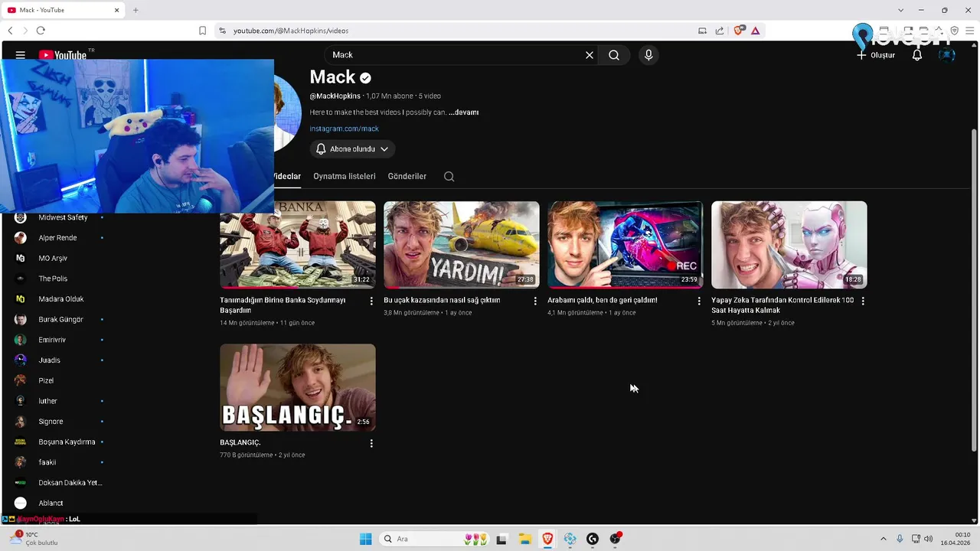Start voice search with the microphone

(x=648, y=55)
